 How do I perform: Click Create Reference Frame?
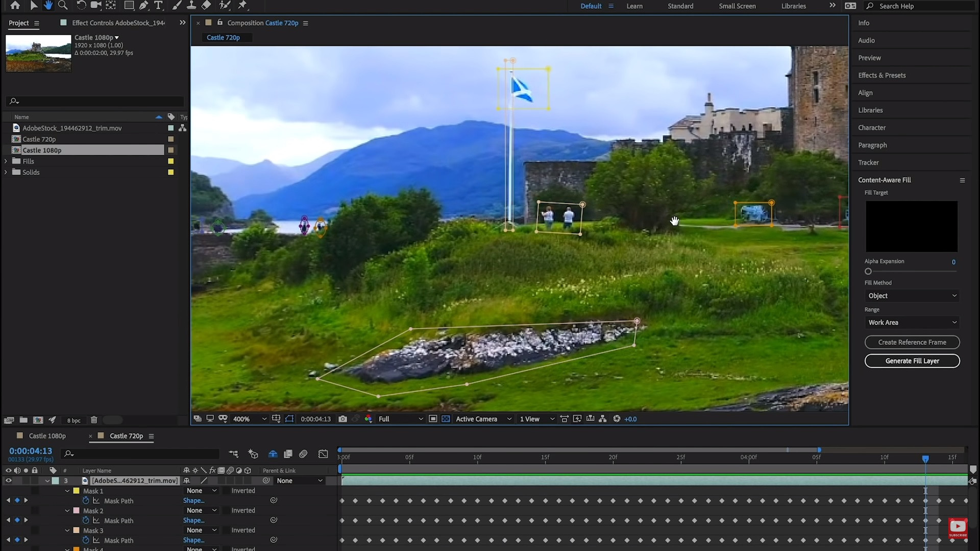[x=912, y=342]
